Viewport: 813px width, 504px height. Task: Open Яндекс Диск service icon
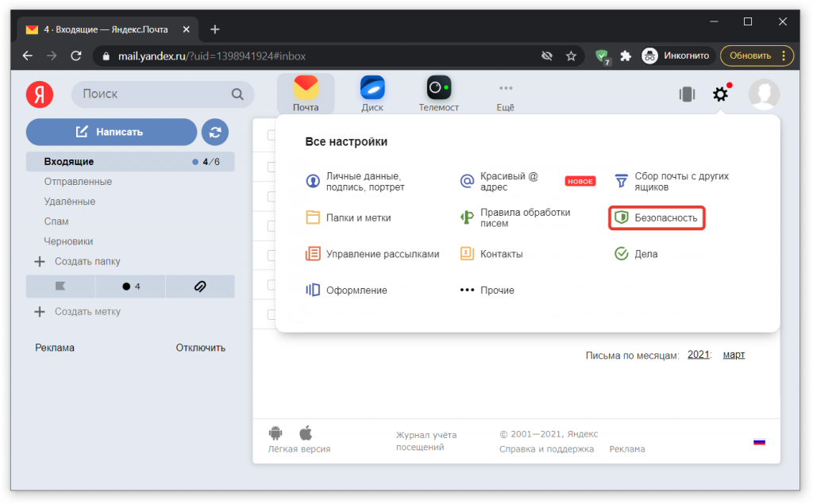click(x=372, y=94)
